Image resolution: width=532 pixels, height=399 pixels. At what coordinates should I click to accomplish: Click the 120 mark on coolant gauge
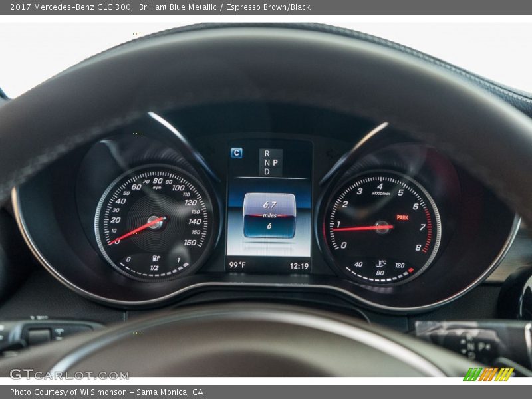point(400,265)
